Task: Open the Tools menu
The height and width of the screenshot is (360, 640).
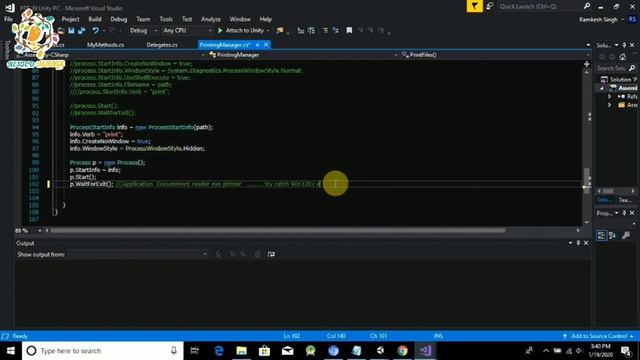Action: point(166,19)
